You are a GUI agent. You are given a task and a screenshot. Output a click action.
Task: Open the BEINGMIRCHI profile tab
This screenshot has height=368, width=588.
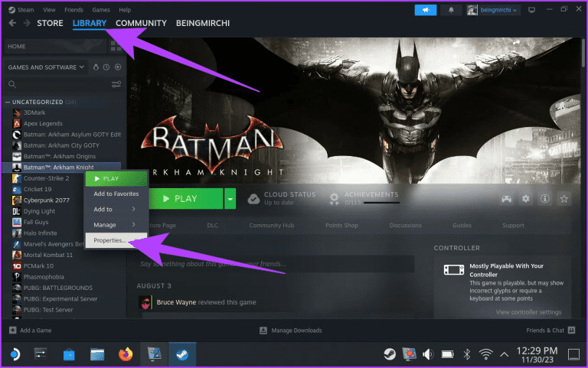coord(203,23)
